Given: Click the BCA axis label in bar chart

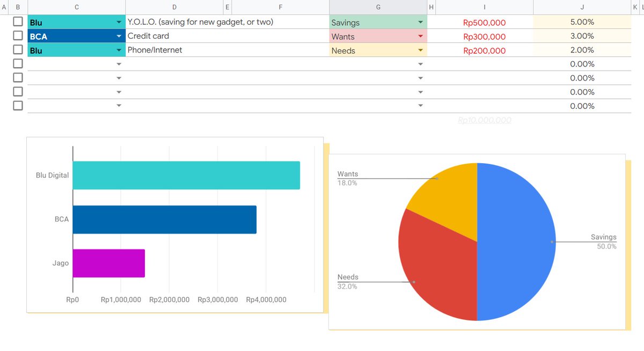Looking at the screenshot, I should coord(62,219).
